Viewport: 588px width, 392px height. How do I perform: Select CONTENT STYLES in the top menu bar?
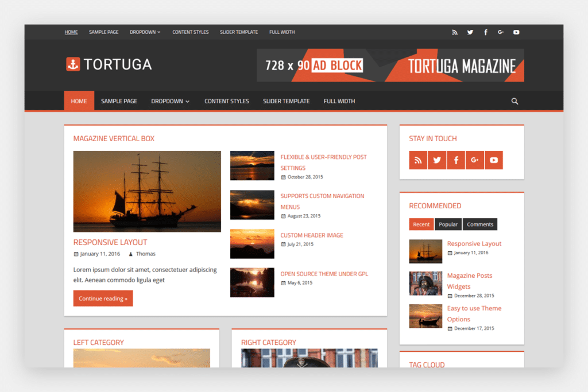pyautogui.click(x=190, y=32)
